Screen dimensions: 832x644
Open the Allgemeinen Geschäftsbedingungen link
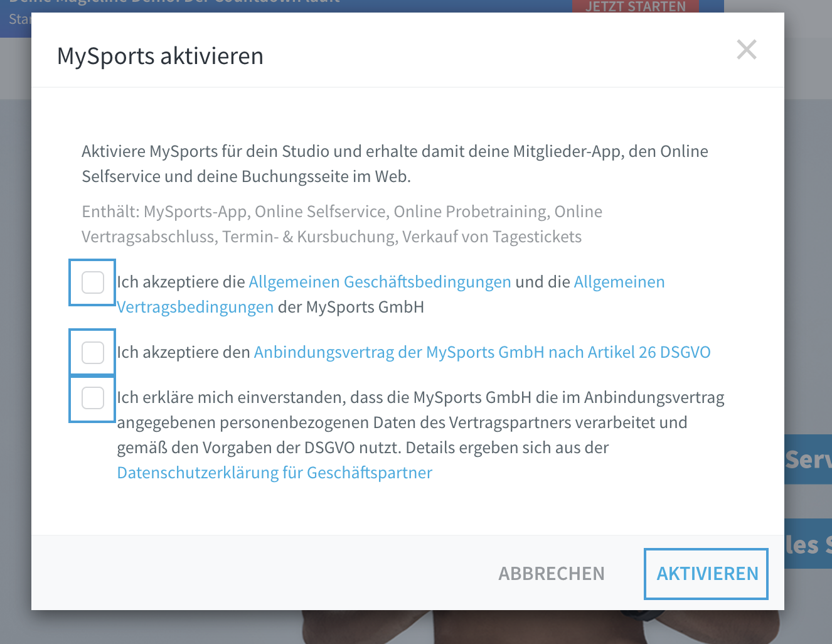coord(380,282)
